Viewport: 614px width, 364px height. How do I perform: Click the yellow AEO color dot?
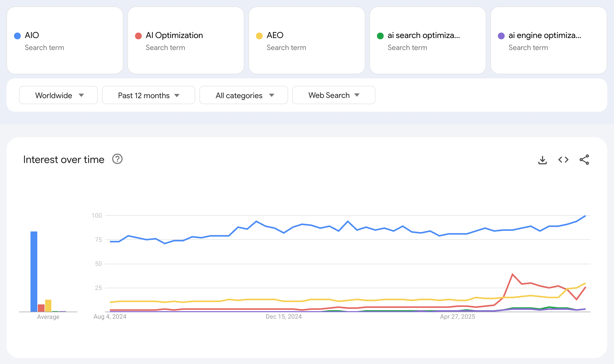click(x=259, y=36)
